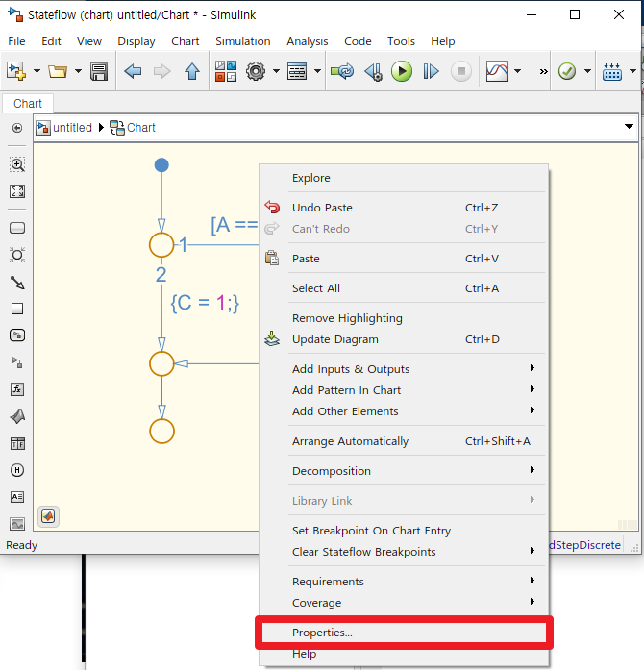
Task: Select the State tool in the palette
Action: (17, 228)
